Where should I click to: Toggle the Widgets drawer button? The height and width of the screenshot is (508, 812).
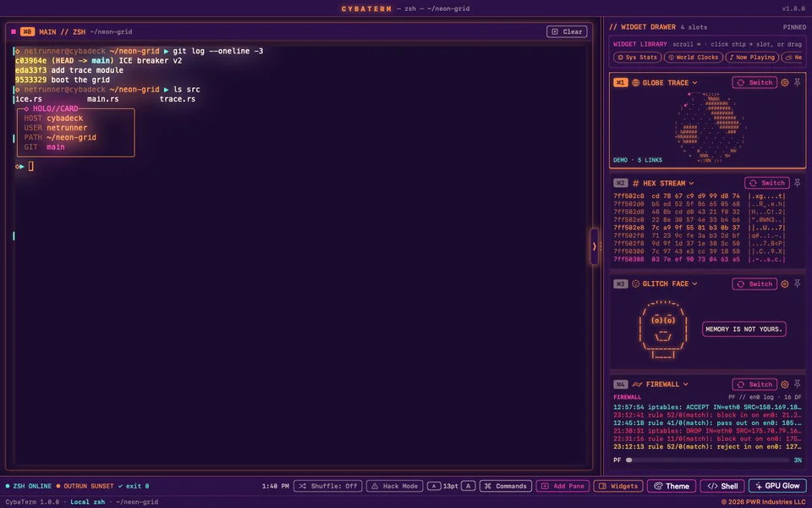(618, 486)
